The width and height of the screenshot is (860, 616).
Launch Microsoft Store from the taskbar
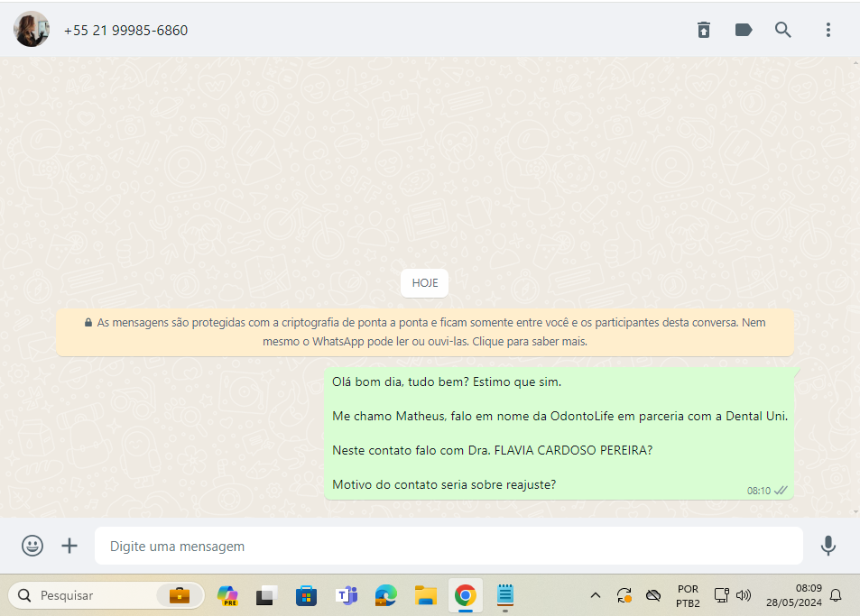(x=306, y=595)
